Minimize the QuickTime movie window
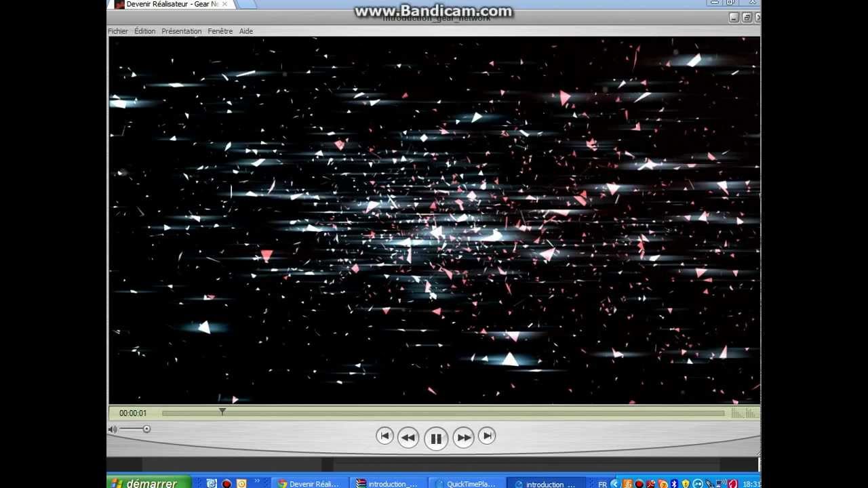The width and height of the screenshot is (868, 488). coord(734,18)
